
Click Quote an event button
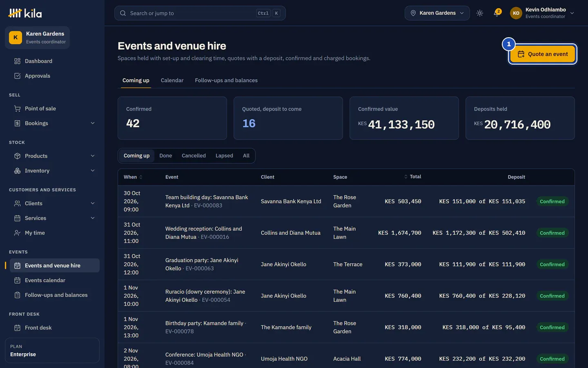543,54
